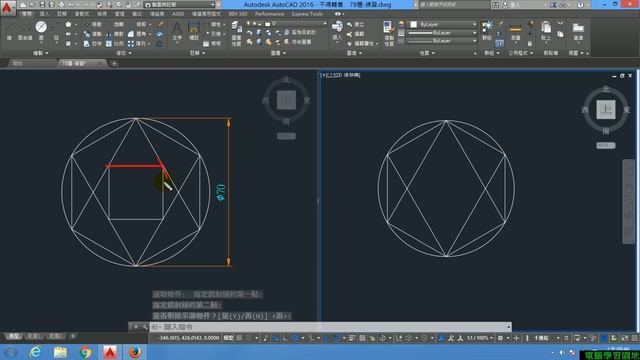Expand the Modify (修改) panel
This screenshot has height=360, width=640.
[124, 53]
